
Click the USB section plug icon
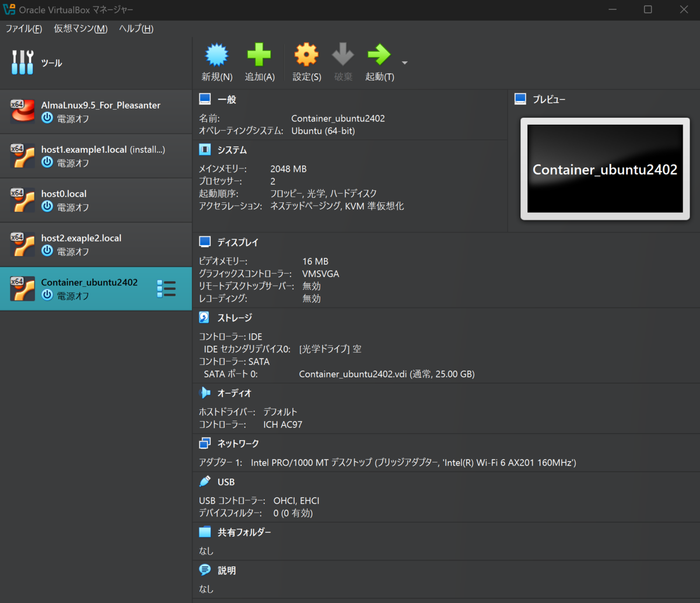[205, 482]
